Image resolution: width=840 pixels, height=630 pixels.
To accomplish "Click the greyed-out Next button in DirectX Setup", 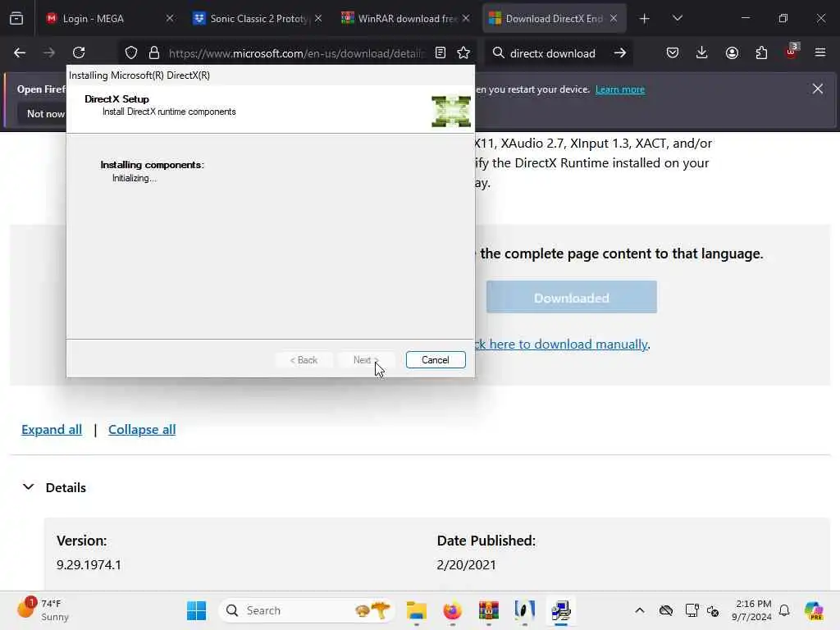I will pos(365,360).
